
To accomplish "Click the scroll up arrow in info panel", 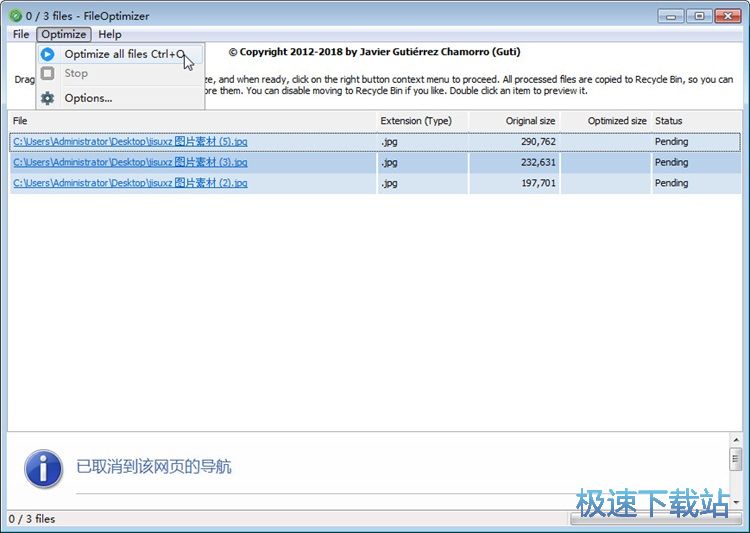I will click(736, 439).
